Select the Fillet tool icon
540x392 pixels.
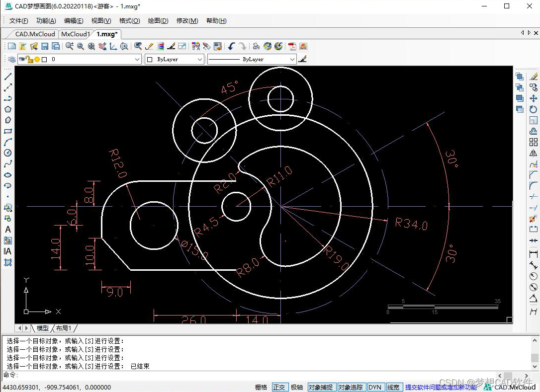[x=534, y=186]
